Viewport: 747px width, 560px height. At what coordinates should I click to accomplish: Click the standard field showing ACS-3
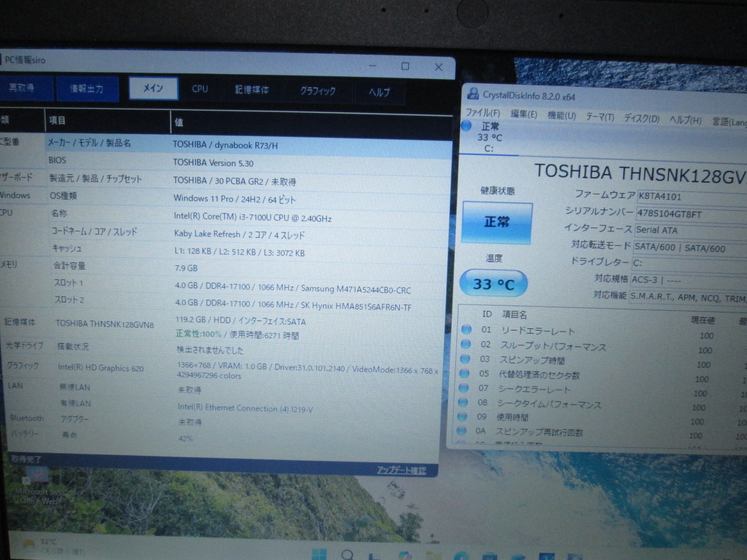point(688,280)
